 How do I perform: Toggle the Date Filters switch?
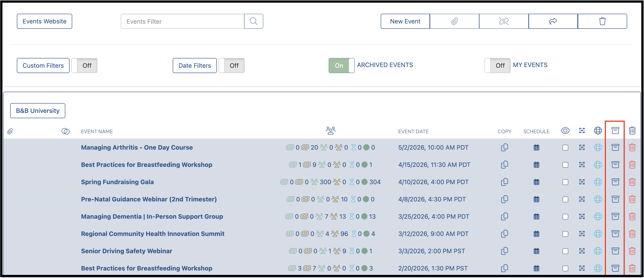[231, 66]
